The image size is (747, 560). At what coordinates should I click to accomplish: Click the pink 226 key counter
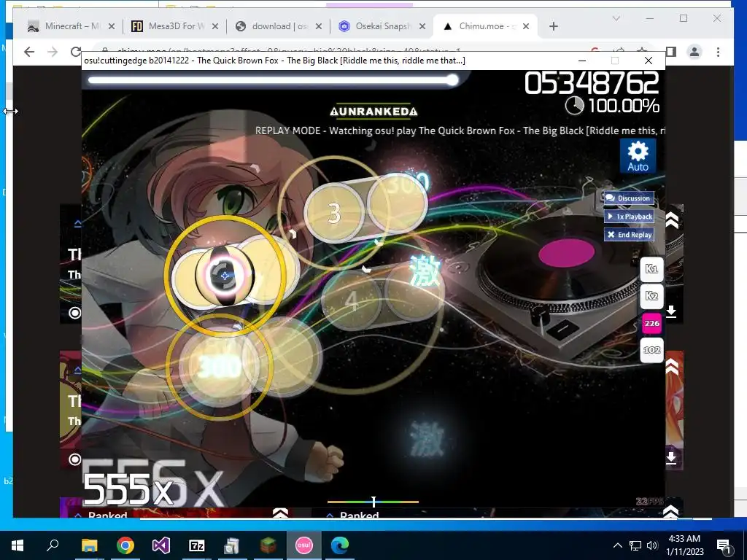click(651, 323)
